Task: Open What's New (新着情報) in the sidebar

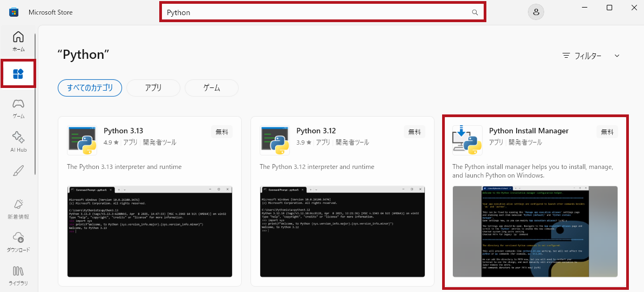Action: pyautogui.click(x=18, y=208)
